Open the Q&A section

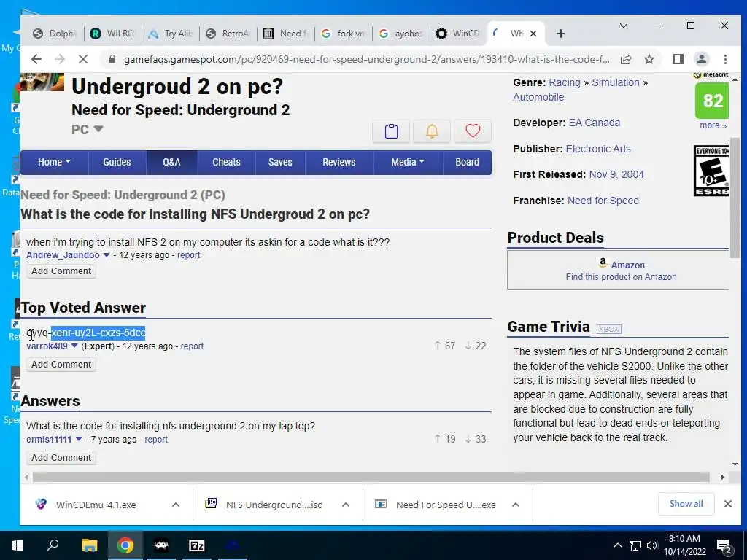coord(171,162)
